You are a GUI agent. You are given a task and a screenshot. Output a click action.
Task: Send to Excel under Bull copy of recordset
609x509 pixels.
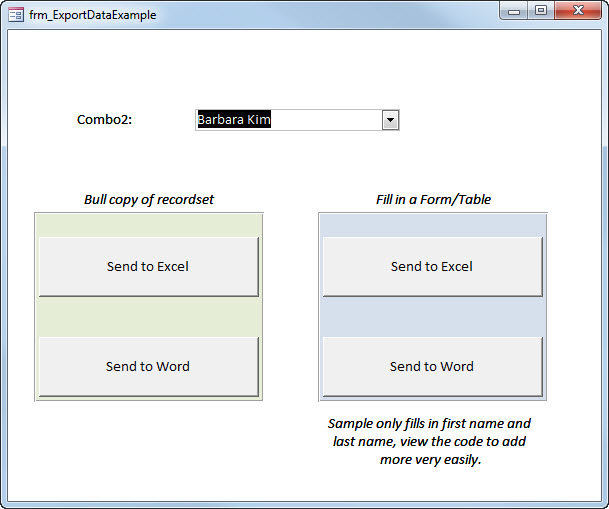(x=149, y=267)
